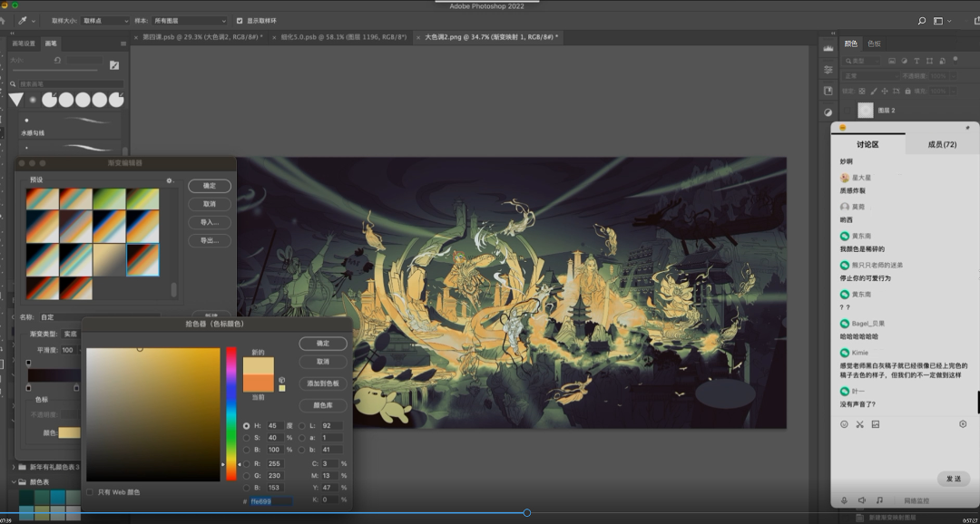Image resolution: width=980 pixels, height=524 pixels.
Task: Switch to 画笔设置 brush settings tab
Action: click(x=24, y=44)
